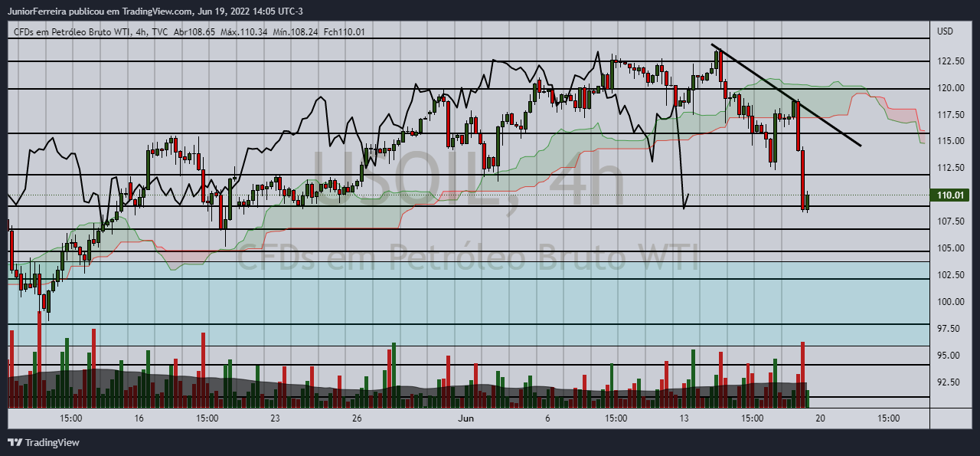The image size is (980, 456).
Task: Click the low value 'Mín.108.24'
Action: click(x=296, y=31)
